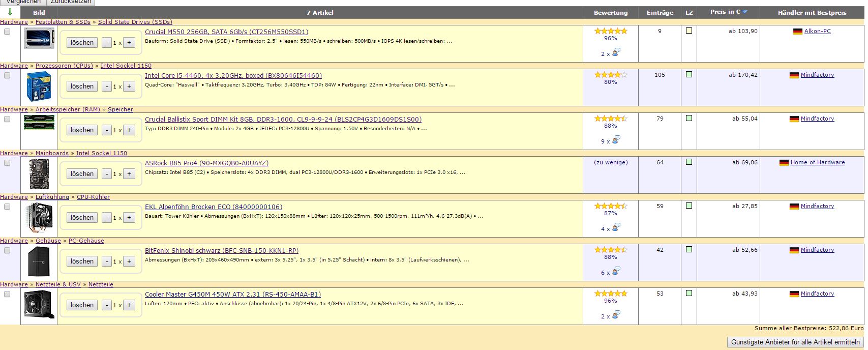Tick the compare checkbox for Cooler Master G450M
868x350 pixels.
click(x=7, y=294)
